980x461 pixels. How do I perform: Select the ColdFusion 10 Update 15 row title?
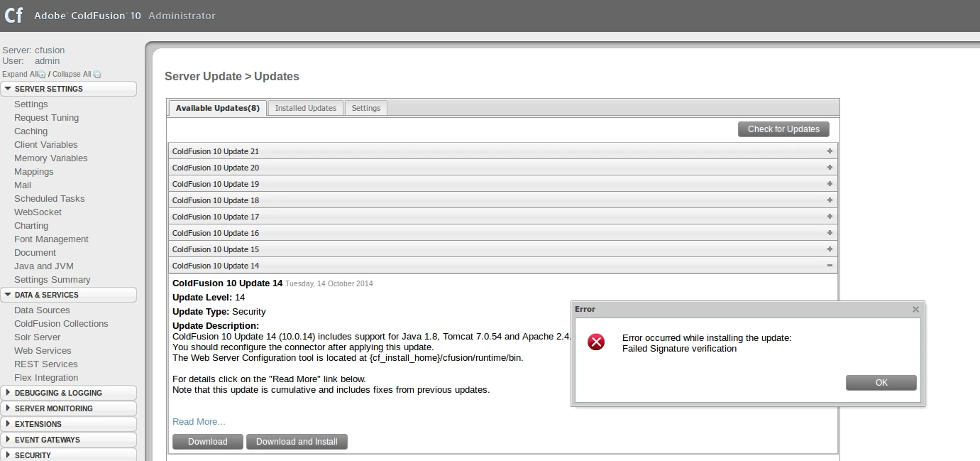(216, 249)
